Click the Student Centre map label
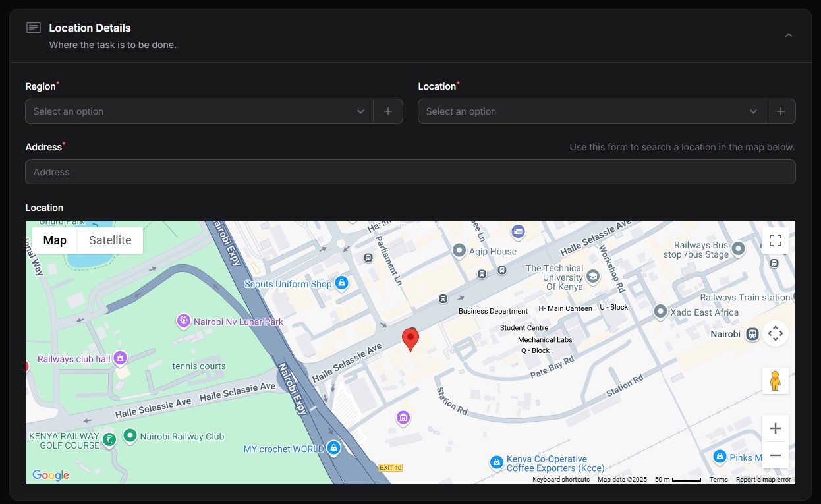This screenshot has height=504, width=821. tap(524, 327)
